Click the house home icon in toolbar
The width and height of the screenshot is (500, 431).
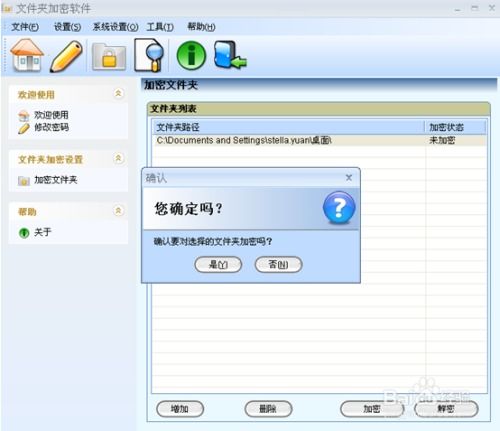pos(27,55)
